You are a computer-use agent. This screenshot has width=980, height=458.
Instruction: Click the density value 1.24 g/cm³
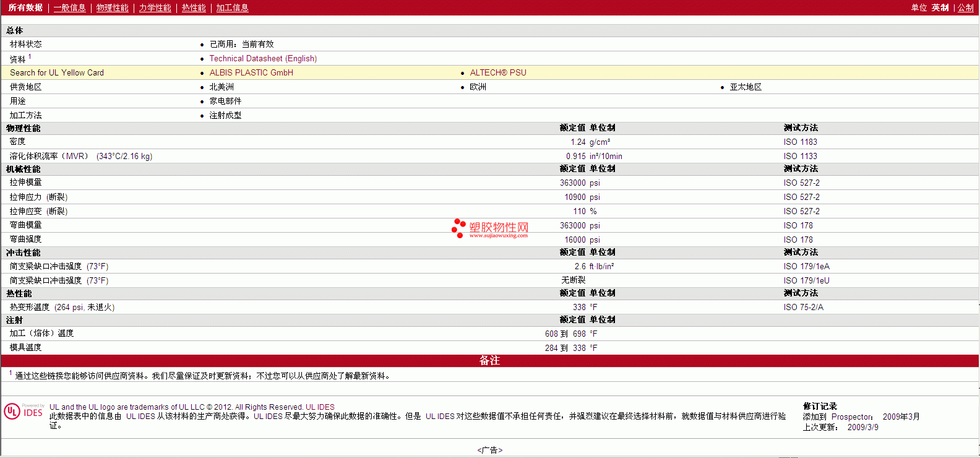(x=590, y=142)
